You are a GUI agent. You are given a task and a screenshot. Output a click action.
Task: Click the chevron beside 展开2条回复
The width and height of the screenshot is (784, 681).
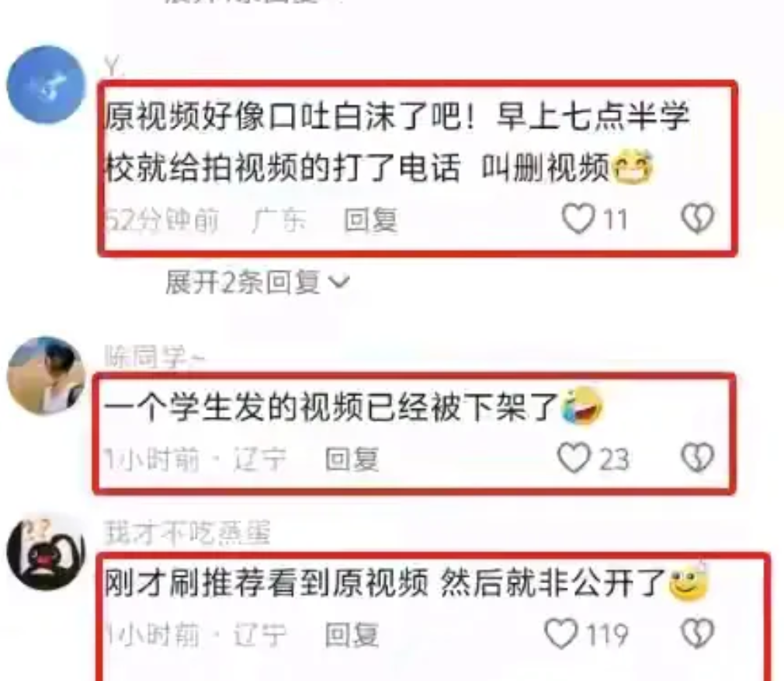point(339,283)
